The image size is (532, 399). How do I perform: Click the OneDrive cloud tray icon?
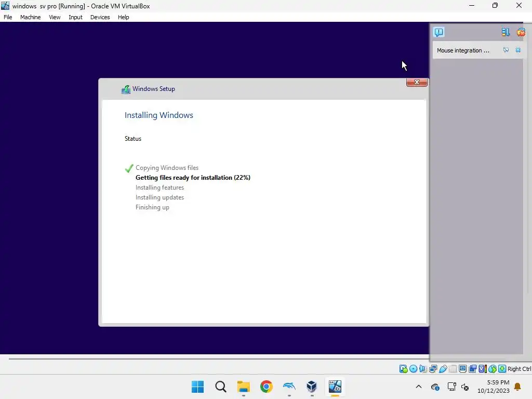[x=435, y=387]
